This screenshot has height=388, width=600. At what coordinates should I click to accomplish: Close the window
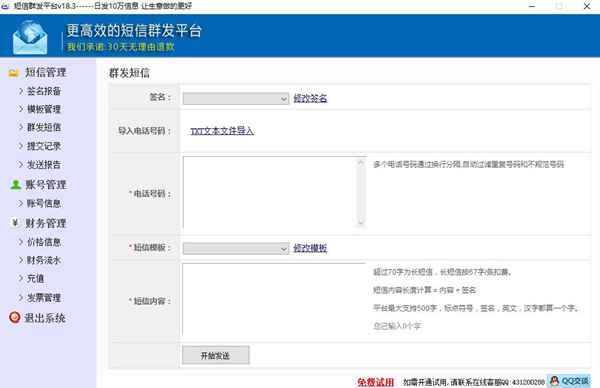click(x=587, y=7)
